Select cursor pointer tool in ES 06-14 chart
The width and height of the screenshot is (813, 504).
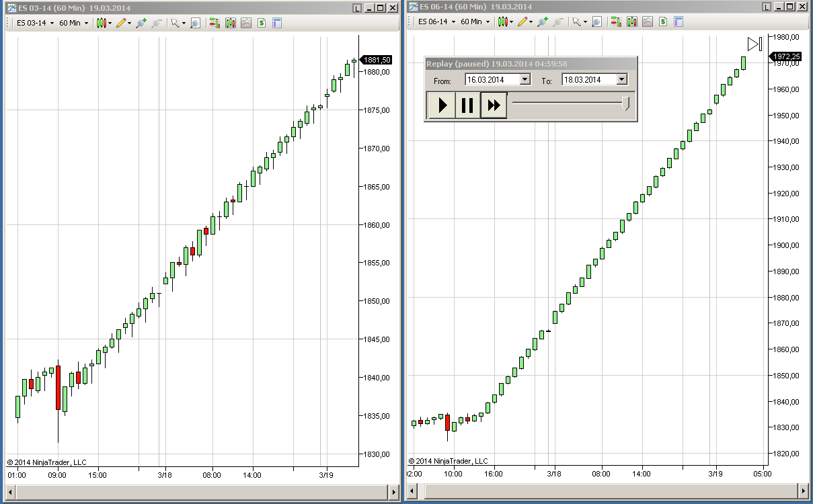[x=576, y=22]
